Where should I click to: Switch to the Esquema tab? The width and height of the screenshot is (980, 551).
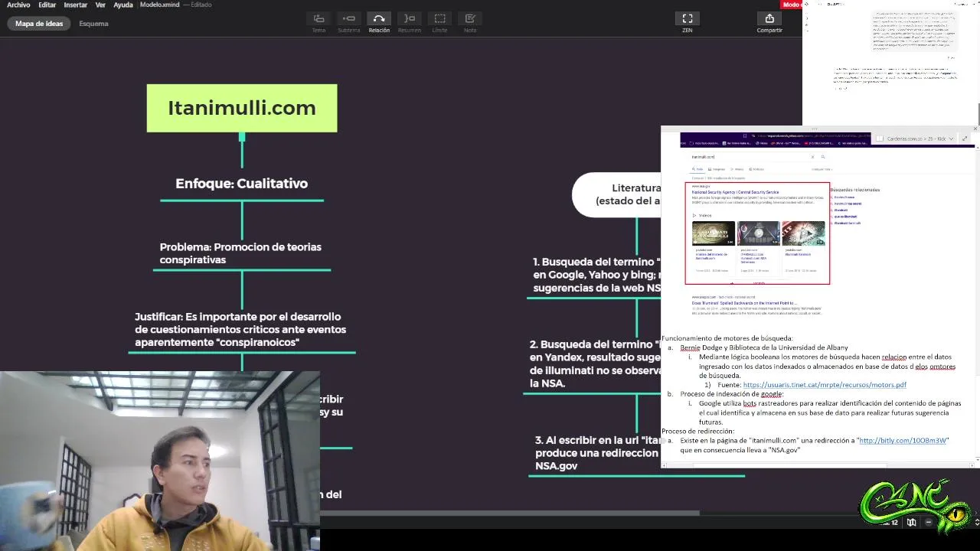point(93,24)
